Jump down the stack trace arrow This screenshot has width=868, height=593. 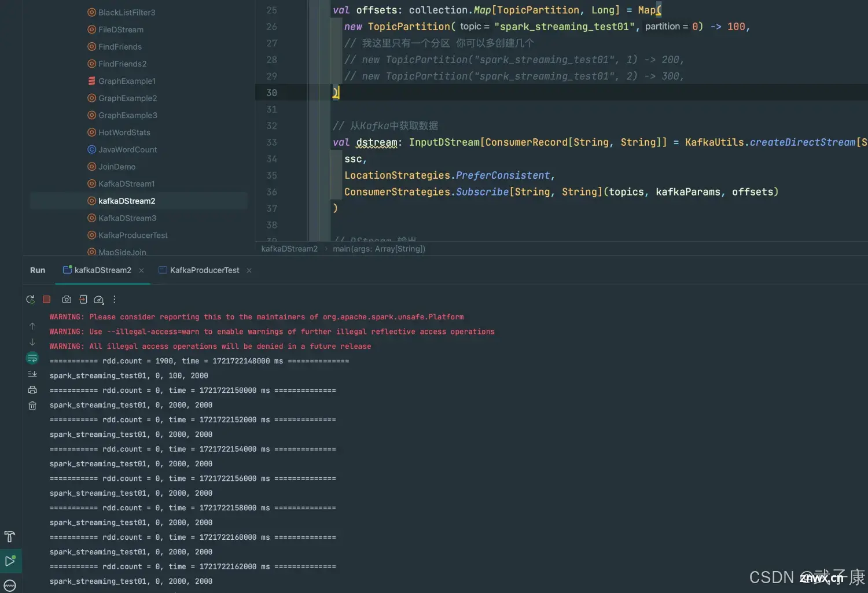pyautogui.click(x=32, y=342)
